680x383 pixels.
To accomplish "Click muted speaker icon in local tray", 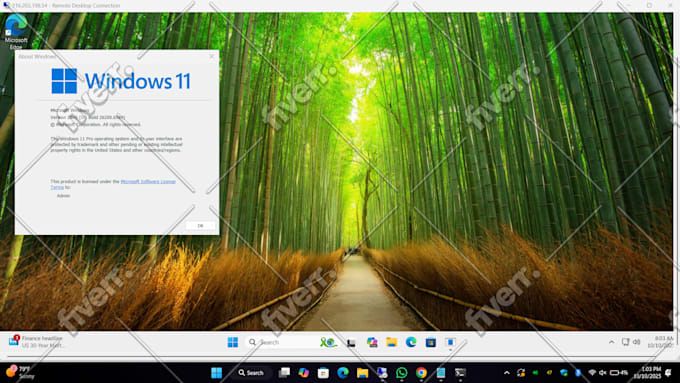I will pyautogui.click(x=603, y=373).
